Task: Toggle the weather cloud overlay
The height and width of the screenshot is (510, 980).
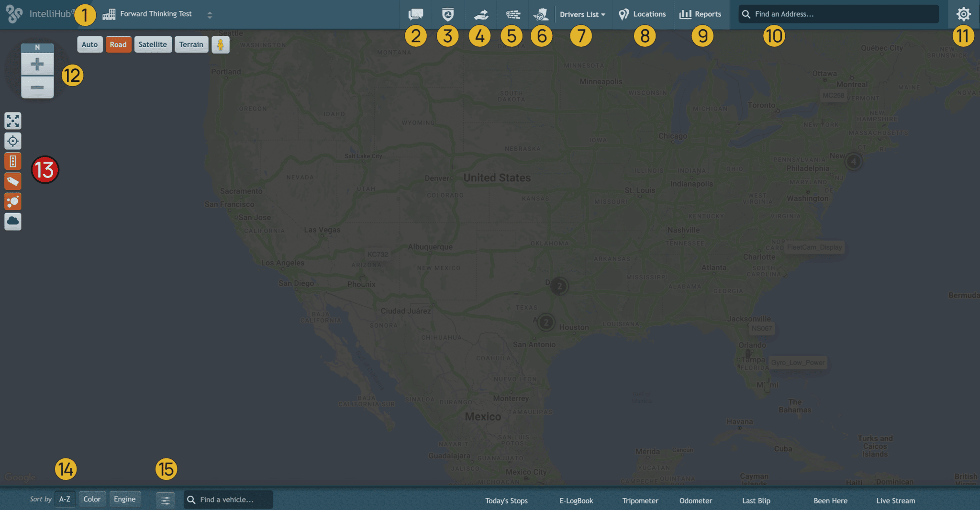Action: click(x=13, y=222)
